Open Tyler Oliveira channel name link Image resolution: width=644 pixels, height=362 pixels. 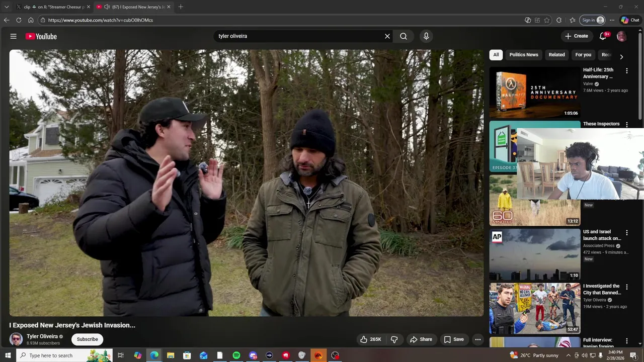(42, 336)
